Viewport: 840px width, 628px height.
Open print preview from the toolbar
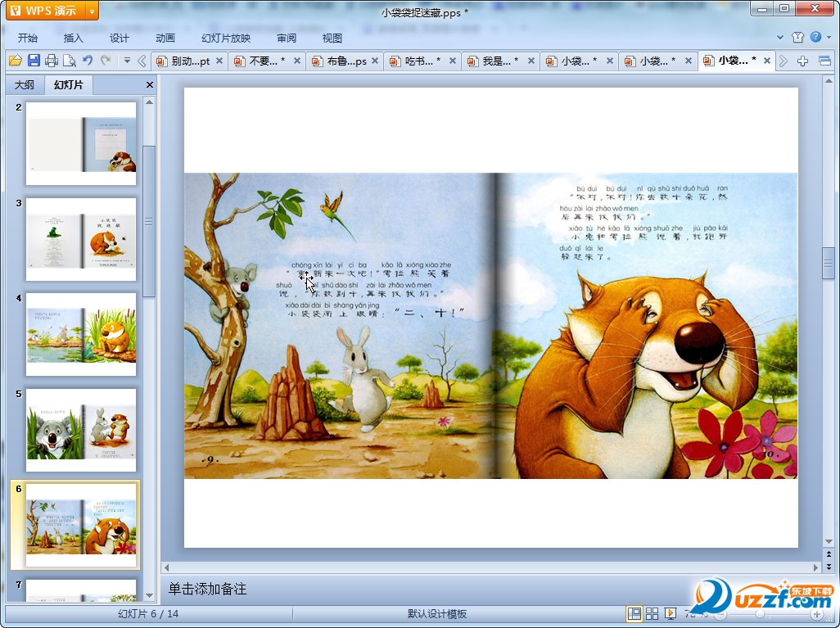pyautogui.click(x=69, y=61)
